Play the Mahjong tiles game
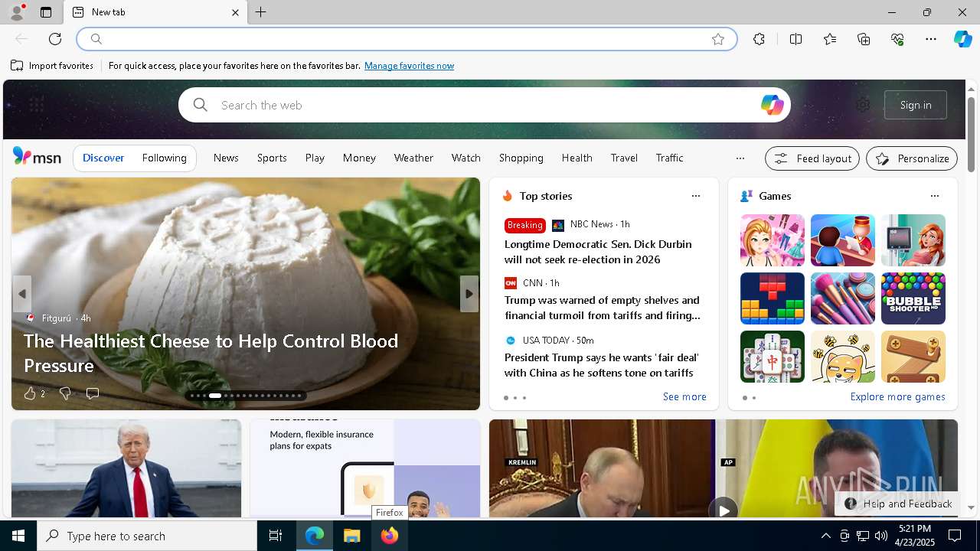Image resolution: width=980 pixels, height=551 pixels. pyautogui.click(x=772, y=357)
